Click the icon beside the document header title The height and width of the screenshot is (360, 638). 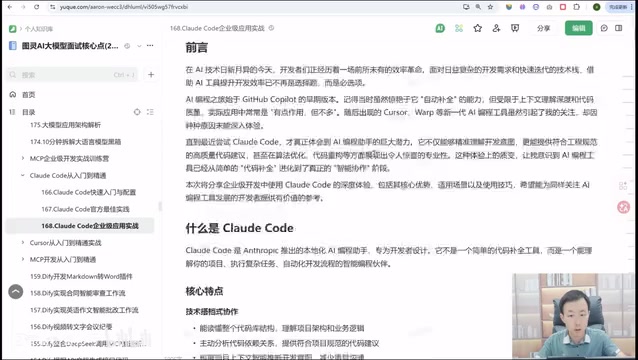tap(271, 28)
